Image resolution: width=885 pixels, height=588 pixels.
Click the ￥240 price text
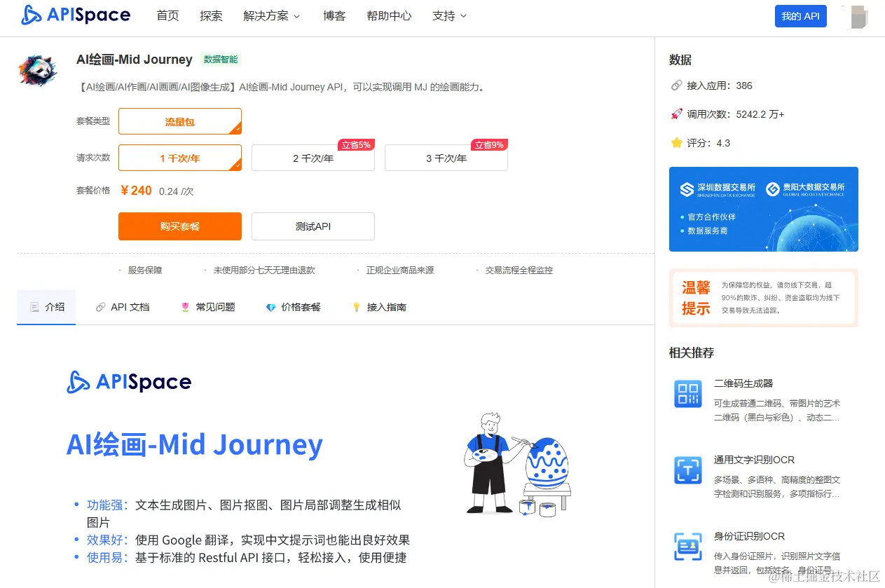[x=136, y=191]
